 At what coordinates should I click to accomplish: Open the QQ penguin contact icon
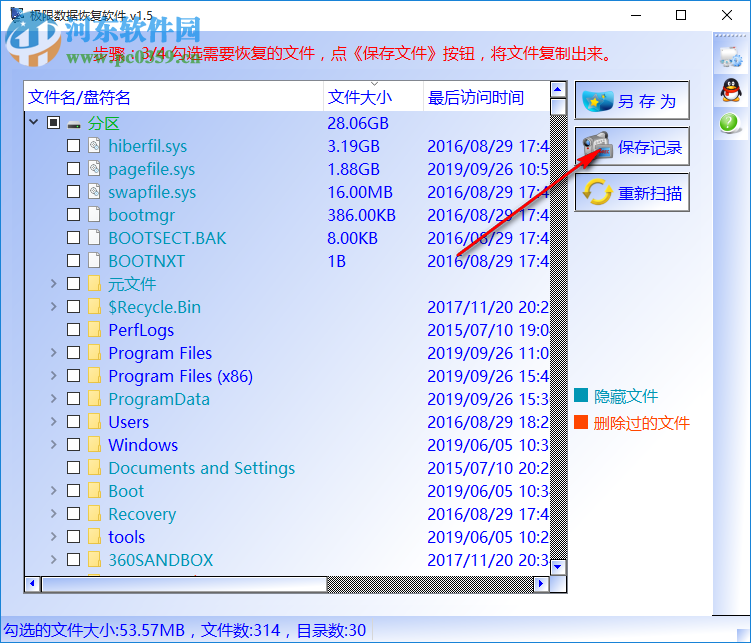pyautogui.click(x=730, y=90)
